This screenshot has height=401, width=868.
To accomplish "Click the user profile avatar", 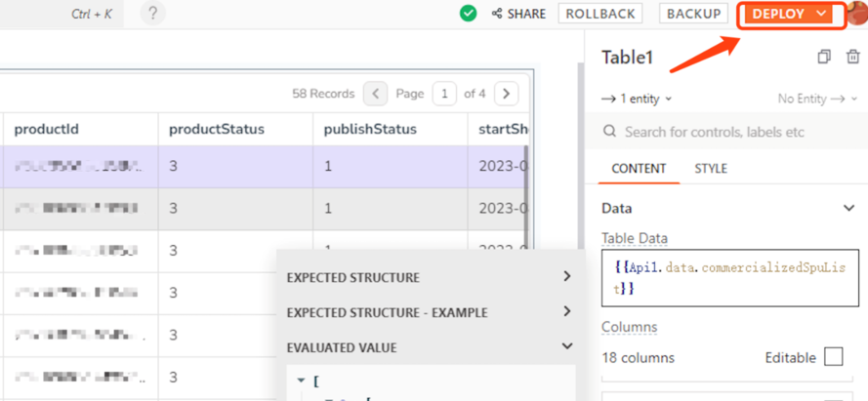I will pos(857,14).
